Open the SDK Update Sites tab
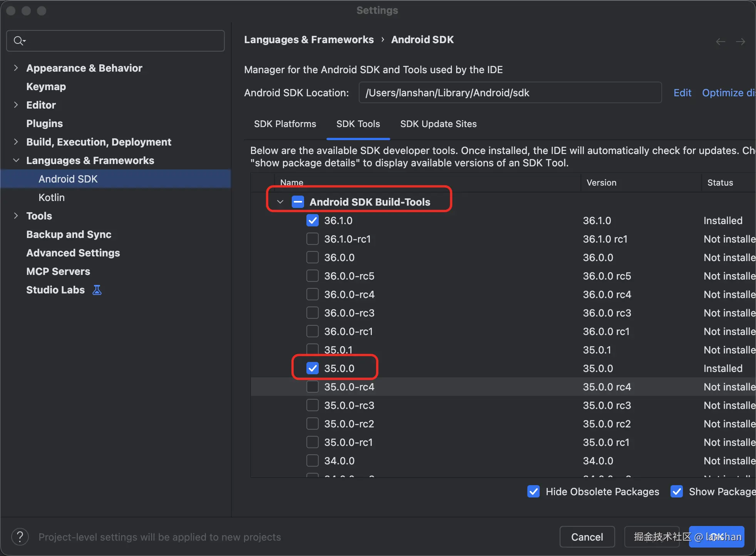This screenshot has height=556, width=756. [438, 124]
